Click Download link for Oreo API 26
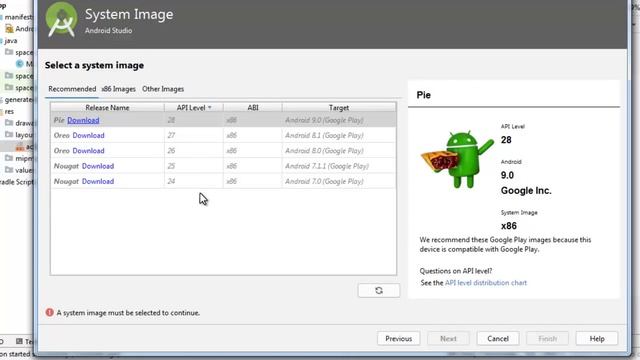640x360 pixels. (88, 151)
